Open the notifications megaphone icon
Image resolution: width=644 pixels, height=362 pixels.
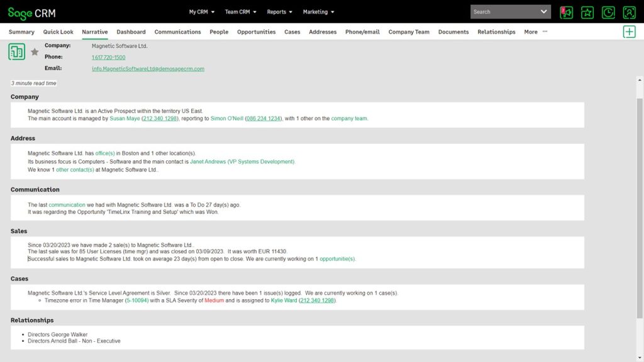coord(565,11)
